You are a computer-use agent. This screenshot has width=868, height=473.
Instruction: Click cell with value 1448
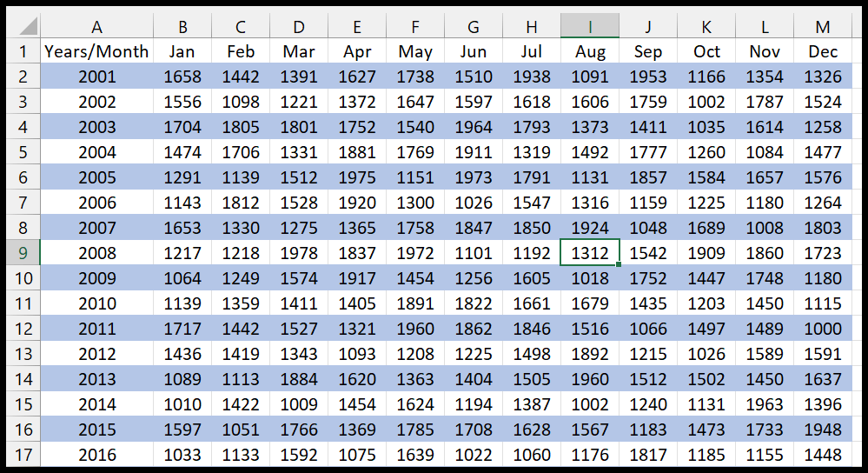pyautogui.click(x=823, y=455)
